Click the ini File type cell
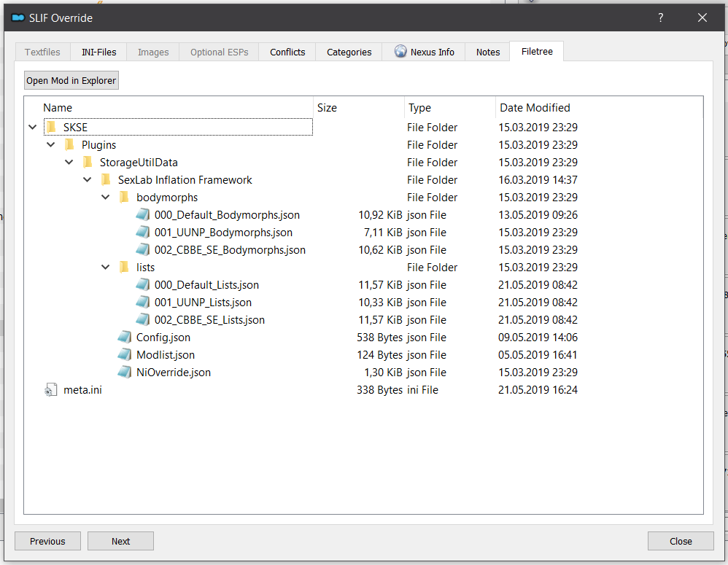728x565 pixels. click(422, 389)
